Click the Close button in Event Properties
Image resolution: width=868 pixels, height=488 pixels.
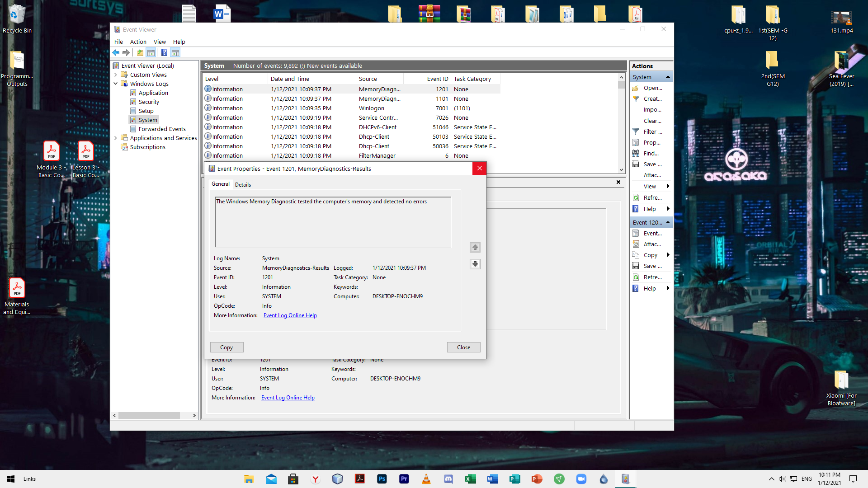[x=463, y=347]
